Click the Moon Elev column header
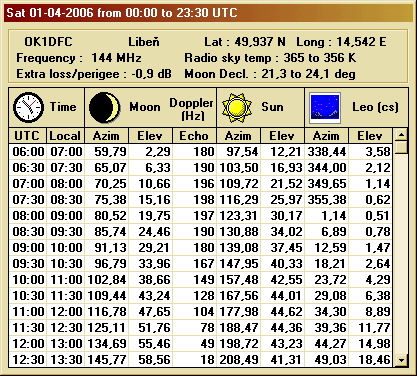417x376 pixels. pos(150,136)
